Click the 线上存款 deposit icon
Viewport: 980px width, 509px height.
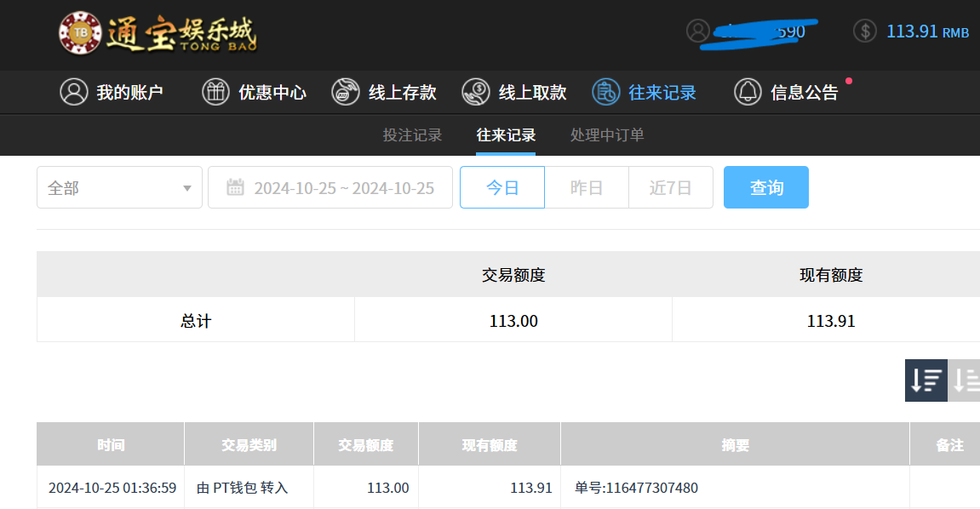pyautogui.click(x=346, y=92)
